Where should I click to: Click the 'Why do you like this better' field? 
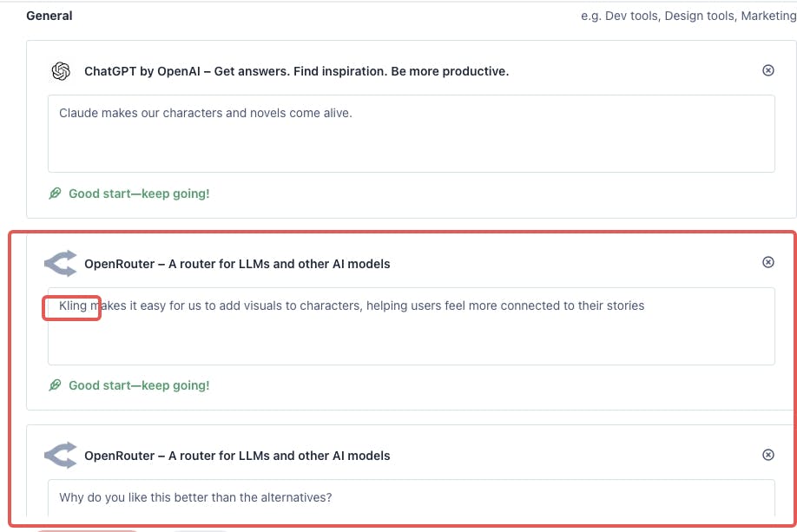tap(412, 498)
